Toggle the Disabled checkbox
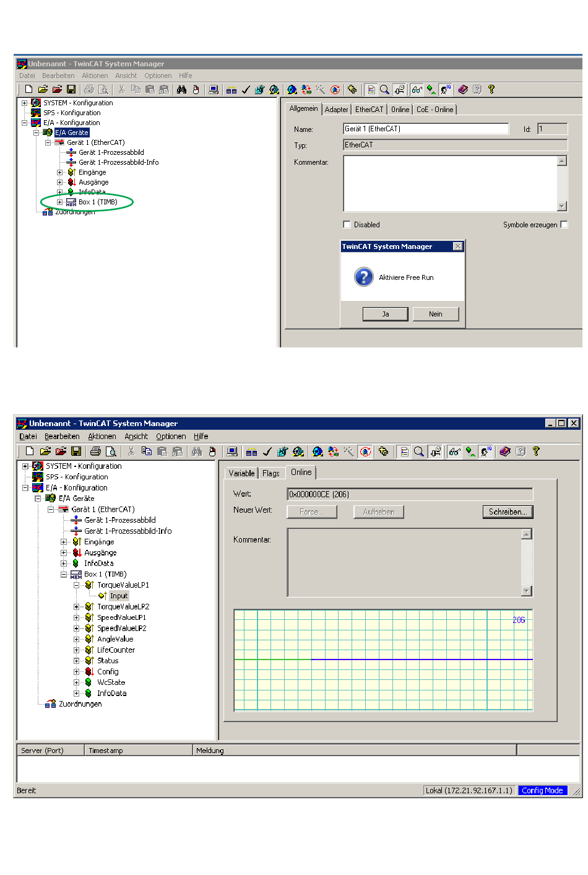This screenshot has width=588, height=875. [347, 224]
